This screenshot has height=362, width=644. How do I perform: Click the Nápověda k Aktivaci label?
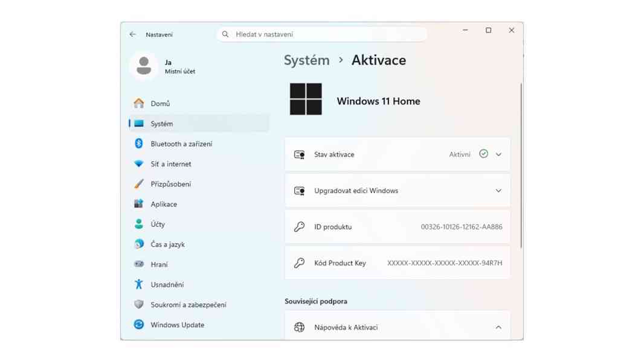(346, 327)
